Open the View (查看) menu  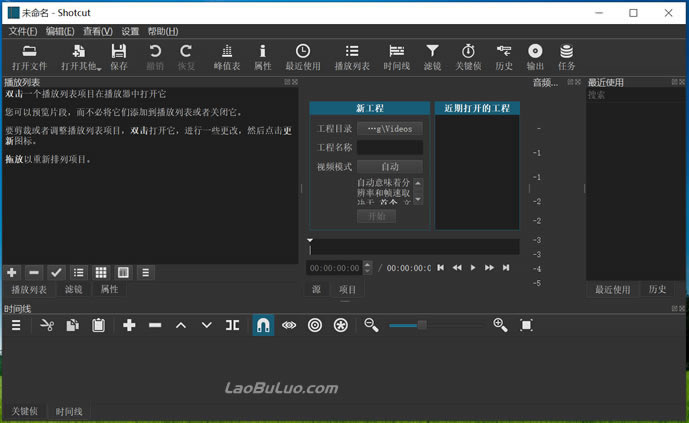pos(98,31)
